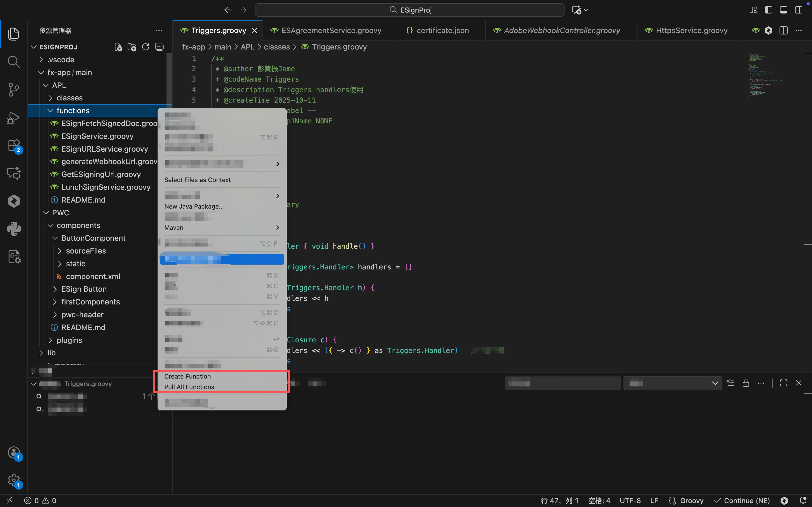Refresh the Explorer file tree

146,47
